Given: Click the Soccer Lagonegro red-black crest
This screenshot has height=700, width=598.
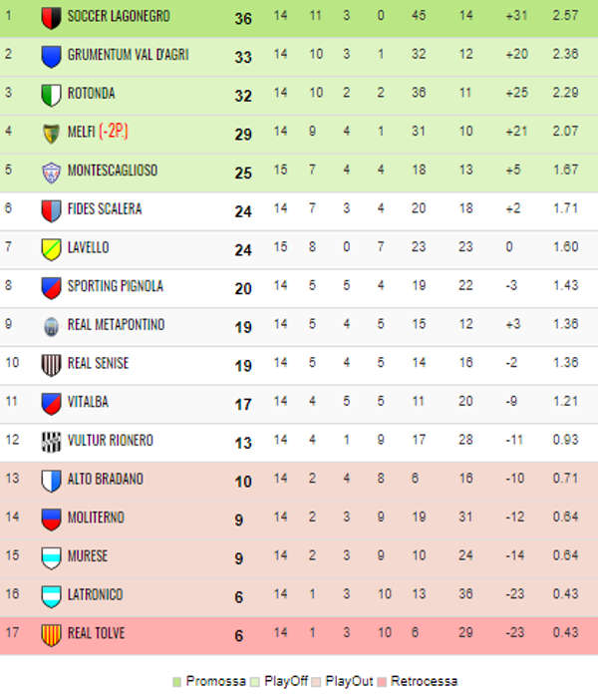Looking at the screenshot, I should pos(51,18).
